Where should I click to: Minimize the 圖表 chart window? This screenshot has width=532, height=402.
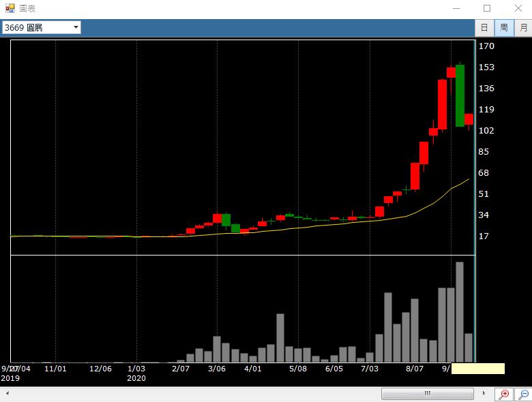pyautogui.click(x=456, y=9)
